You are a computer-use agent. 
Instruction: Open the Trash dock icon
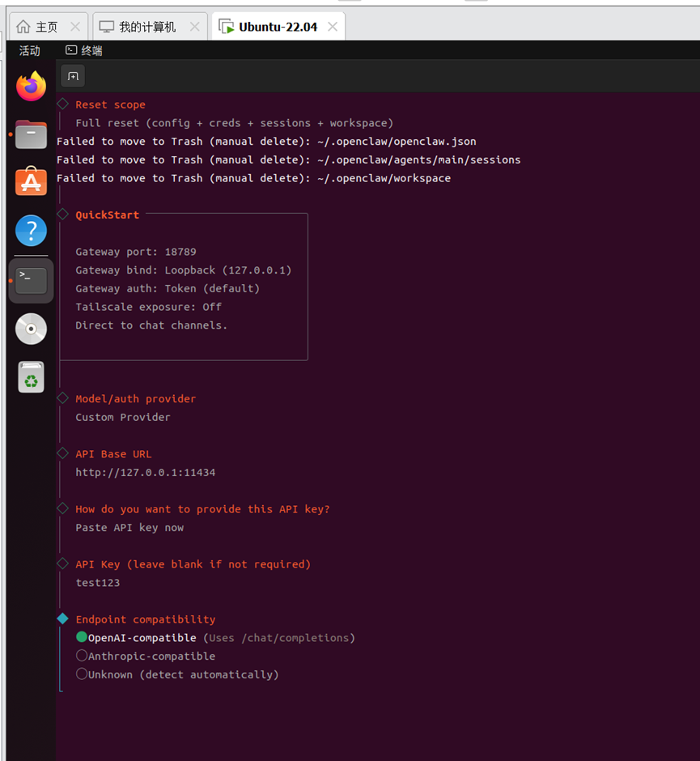pyautogui.click(x=31, y=377)
